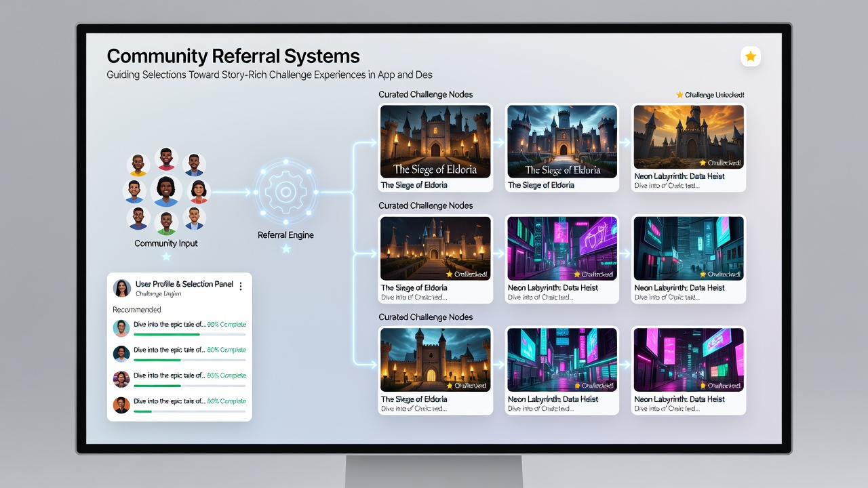Click the 'Recommended' section heading
Viewport: 868px width, 488px height.
[137, 310]
